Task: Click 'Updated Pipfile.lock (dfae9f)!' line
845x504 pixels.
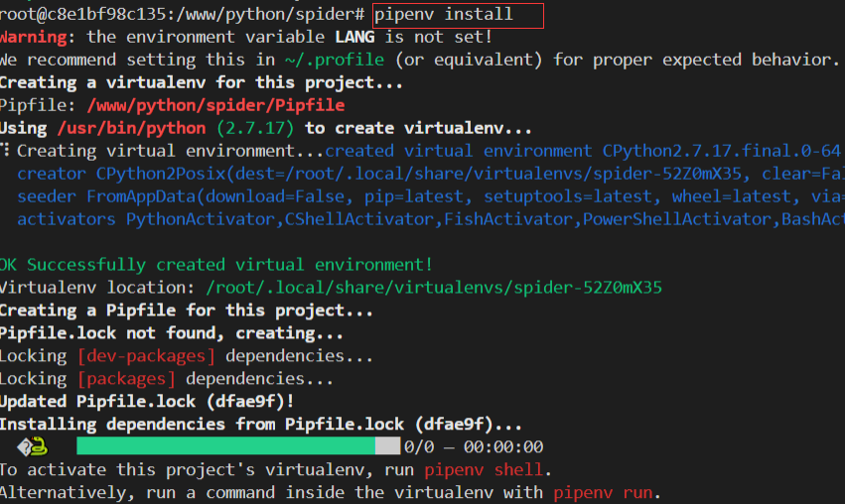Action: click(x=147, y=402)
